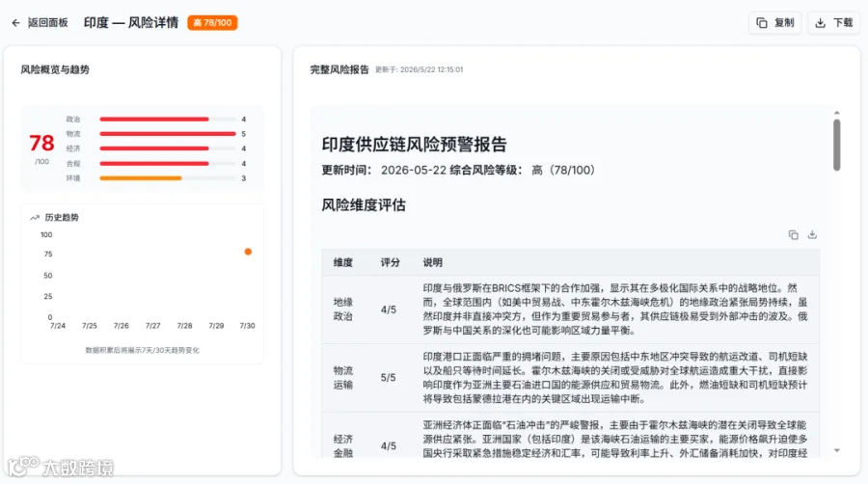Viewport: 868px width, 484px height.
Task: Click the report scrollbar thumb
Action: (836, 145)
